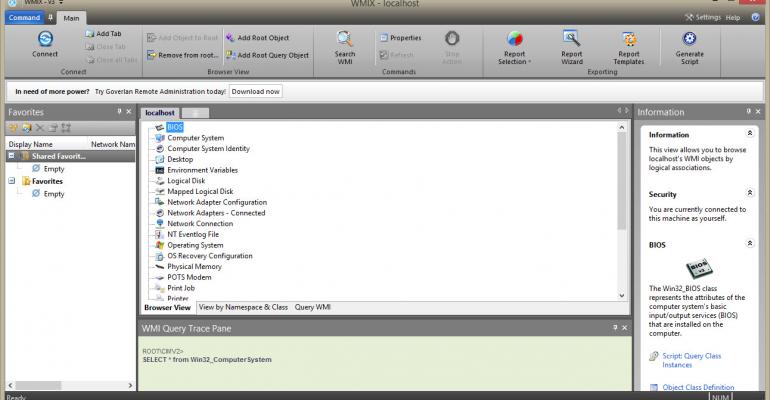Screen dimensions: 770x400
Task: Select Computer System in tree
Action: click(195, 138)
